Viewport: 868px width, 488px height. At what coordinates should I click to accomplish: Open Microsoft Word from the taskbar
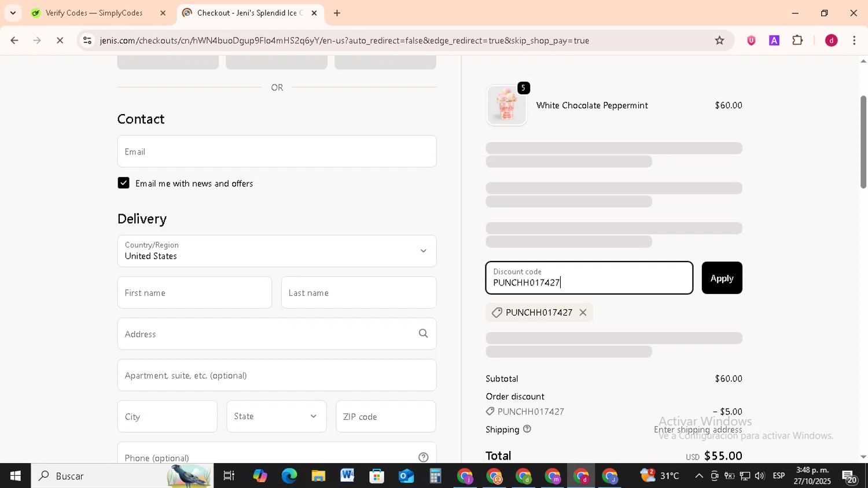coord(347,476)
